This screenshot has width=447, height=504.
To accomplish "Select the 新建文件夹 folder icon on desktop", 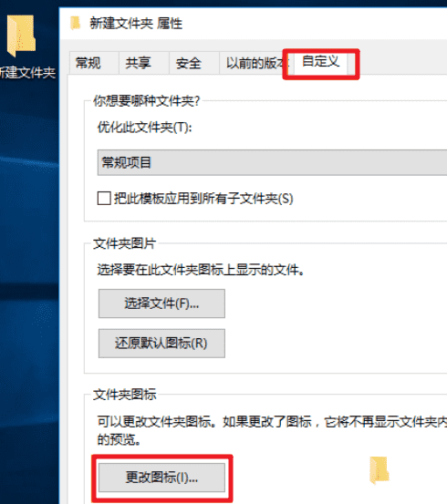I will click(21, 36).
